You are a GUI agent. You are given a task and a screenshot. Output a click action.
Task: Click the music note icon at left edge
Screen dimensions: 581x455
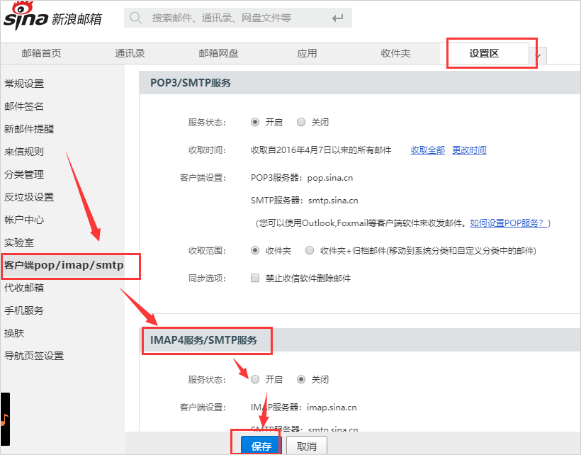[5, 419]
